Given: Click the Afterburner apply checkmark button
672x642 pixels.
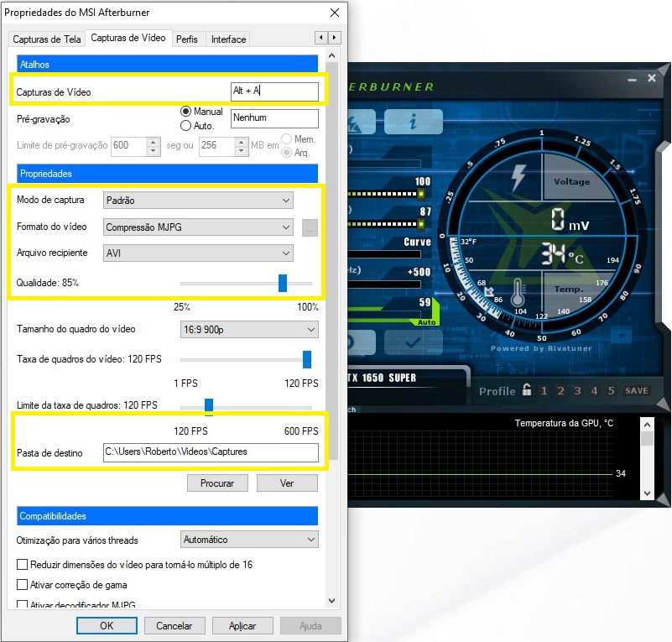Looking at the screenshot, I should pyautogui.click(x=413, y=342).
